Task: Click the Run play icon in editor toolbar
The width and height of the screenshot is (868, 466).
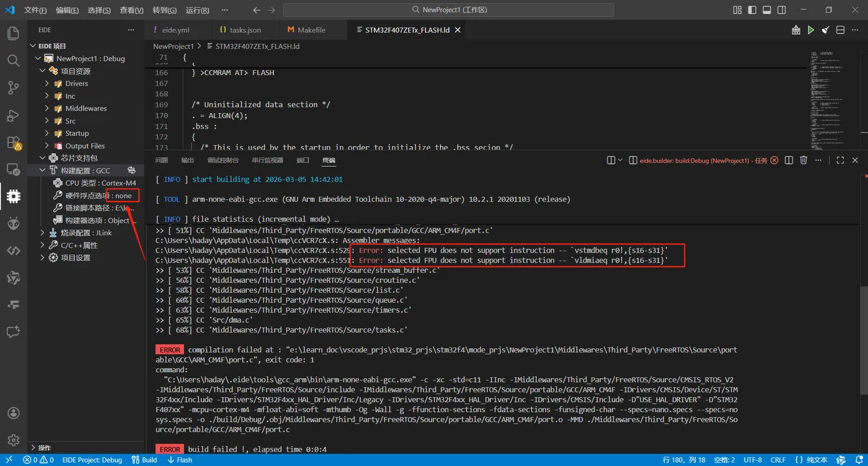Action: point(810,30)
